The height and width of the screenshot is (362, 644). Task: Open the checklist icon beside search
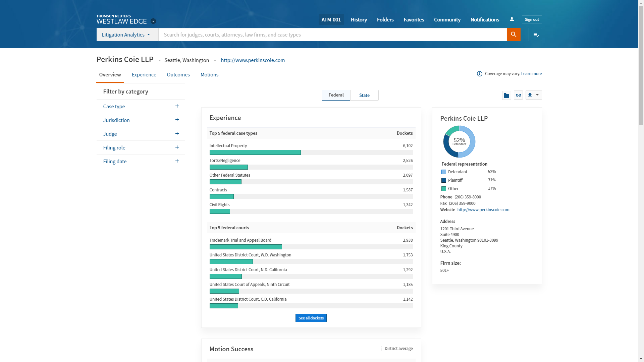click(535, 35)
